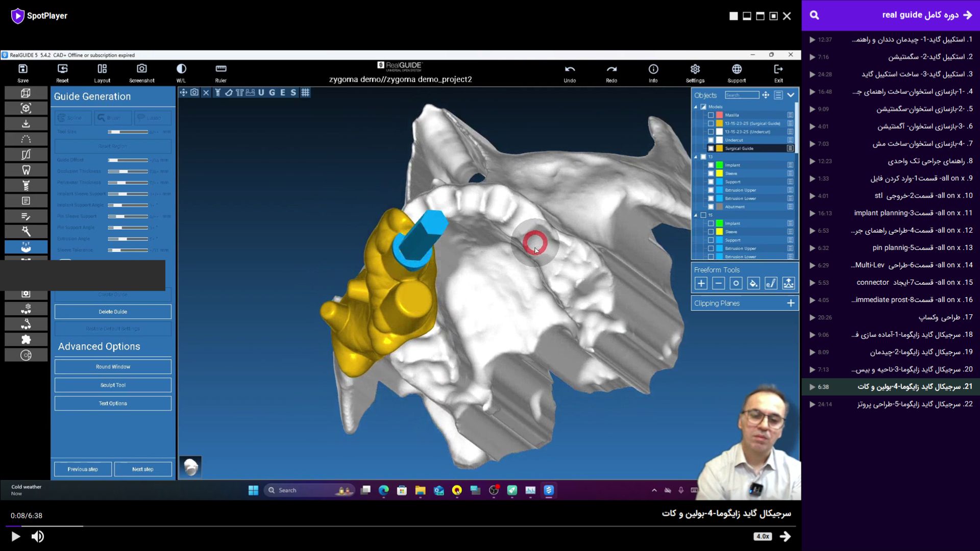Click the Undo arrow icon
980x551 pixels.
pos(570,69)
